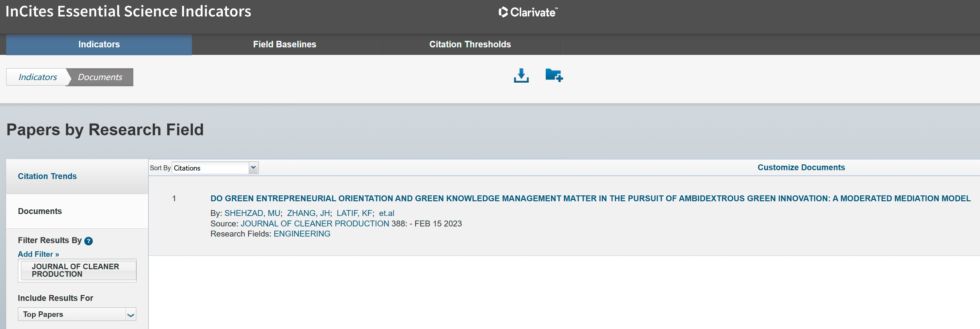Expand the et.al author list
980x329 pixels.
pos(386,213)
